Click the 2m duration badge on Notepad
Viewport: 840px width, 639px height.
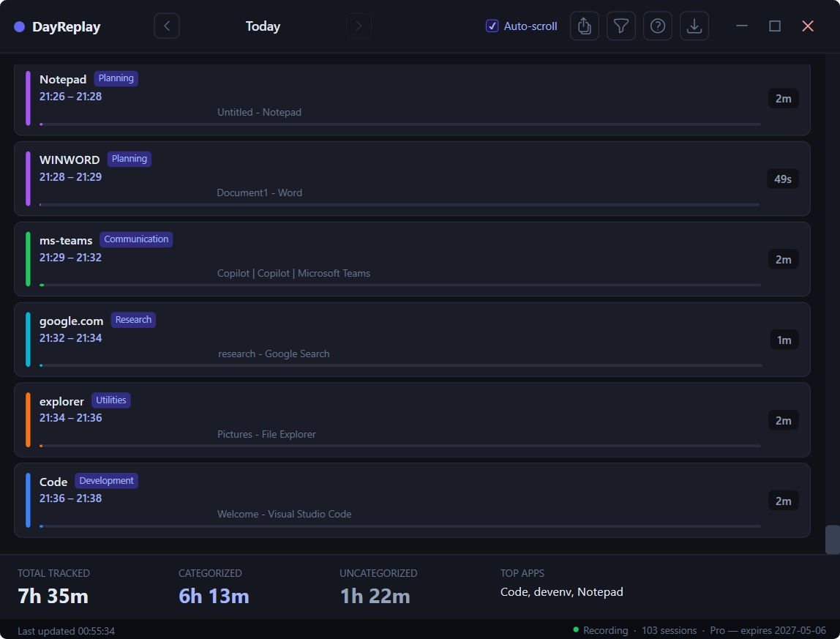[783, 99]
